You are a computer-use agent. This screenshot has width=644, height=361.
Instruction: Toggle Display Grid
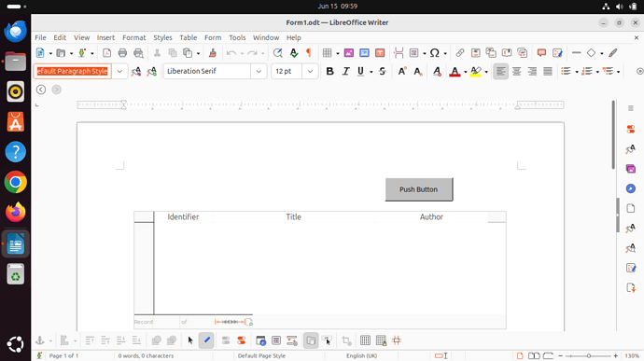365,340
